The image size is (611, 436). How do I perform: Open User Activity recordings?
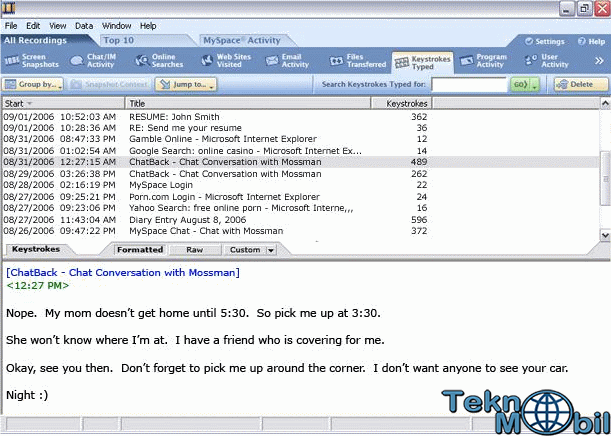click(546, 61)
